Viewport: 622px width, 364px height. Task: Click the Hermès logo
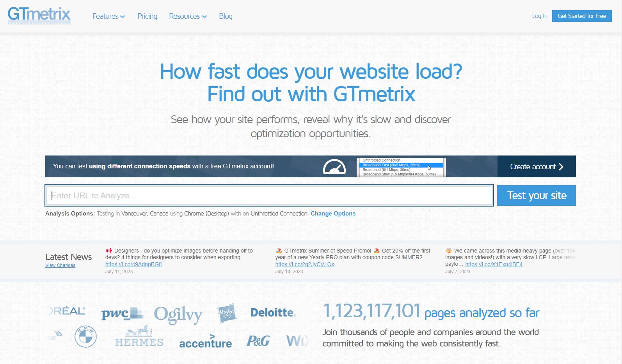coord(139,337)
